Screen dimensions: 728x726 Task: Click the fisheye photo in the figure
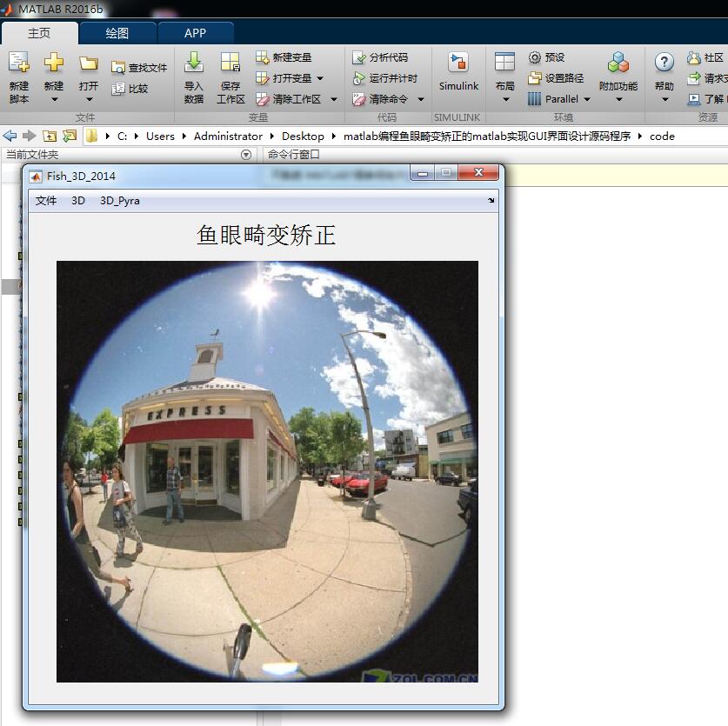coord(267,471)
